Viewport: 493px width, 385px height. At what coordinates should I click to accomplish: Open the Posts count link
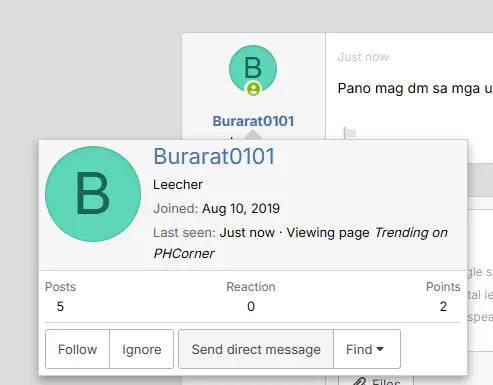[60, 306]
